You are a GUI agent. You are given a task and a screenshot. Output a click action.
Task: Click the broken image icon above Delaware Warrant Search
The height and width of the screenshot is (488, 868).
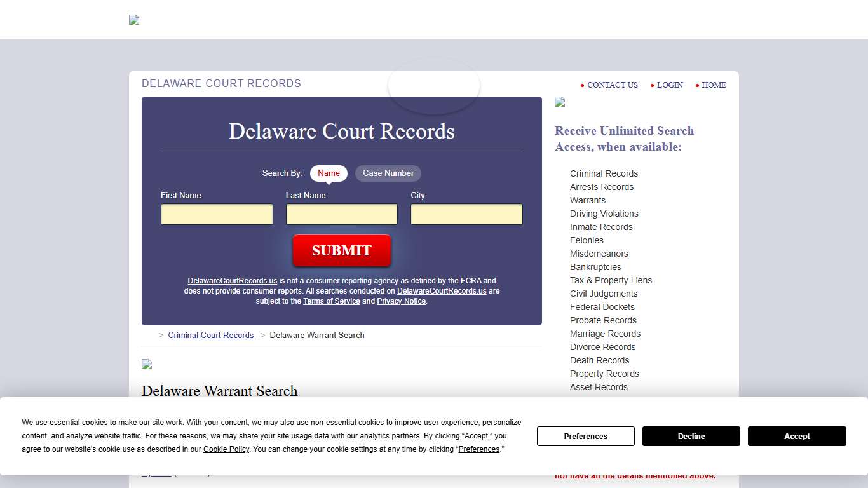[x=146, y=364]
